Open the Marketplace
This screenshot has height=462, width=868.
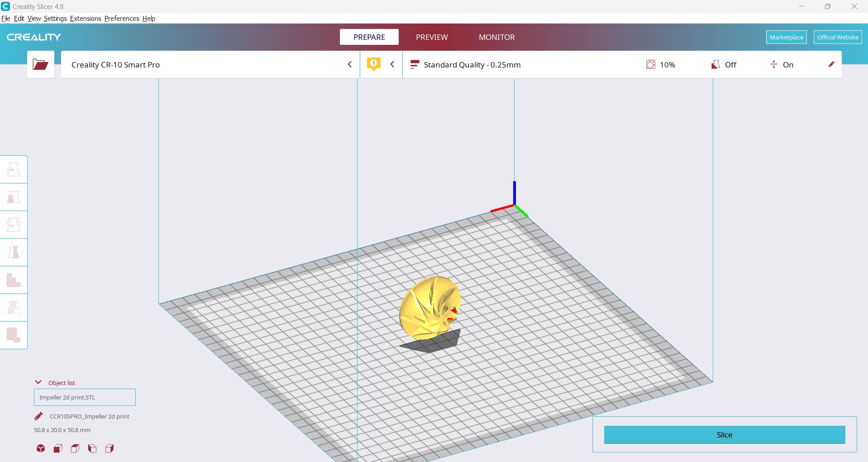[x=787, y=37]
